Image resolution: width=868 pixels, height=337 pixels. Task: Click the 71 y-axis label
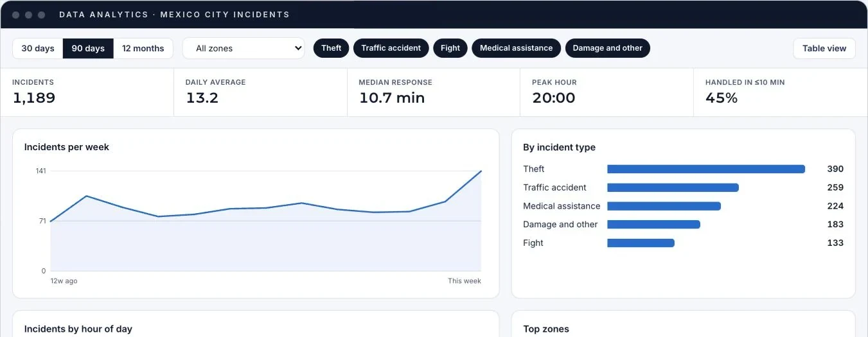42,221
